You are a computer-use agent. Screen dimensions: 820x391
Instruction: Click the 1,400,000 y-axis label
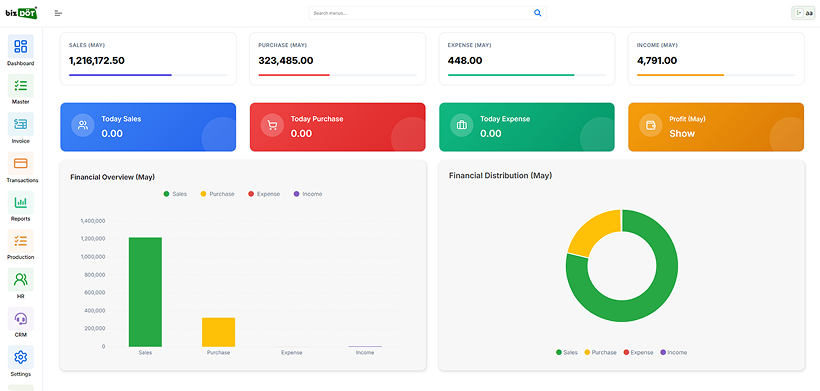pyautogui.click(x=93, y=221)
